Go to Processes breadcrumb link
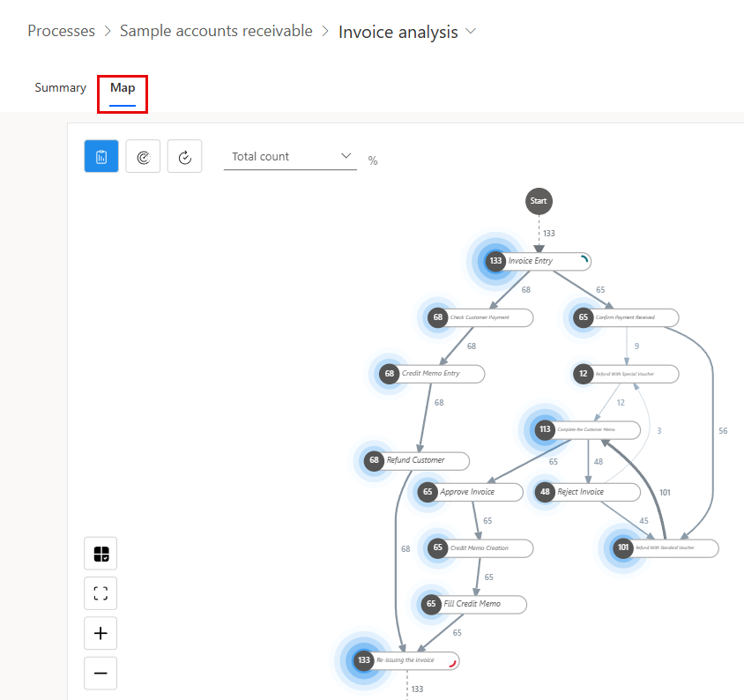The image size is (744, 700). coord(61,31)
